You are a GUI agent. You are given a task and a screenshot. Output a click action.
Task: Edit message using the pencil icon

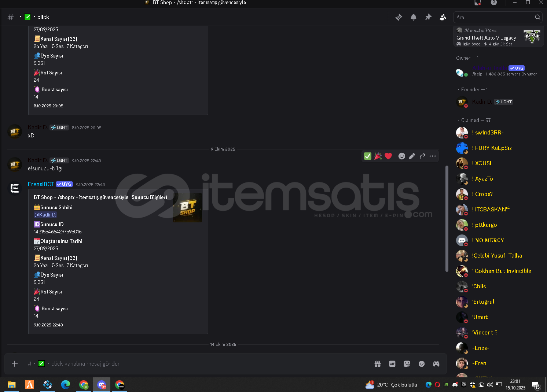click(x=412, y=156)
